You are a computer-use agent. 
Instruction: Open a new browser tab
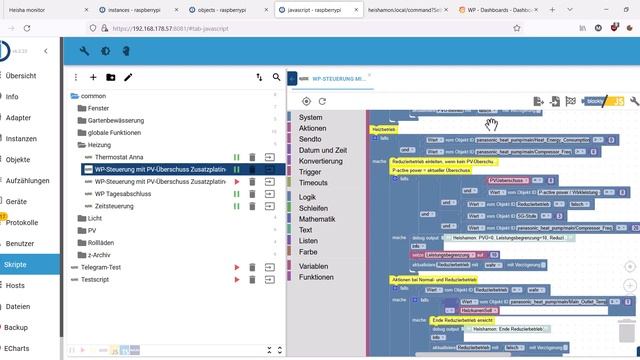552,10
